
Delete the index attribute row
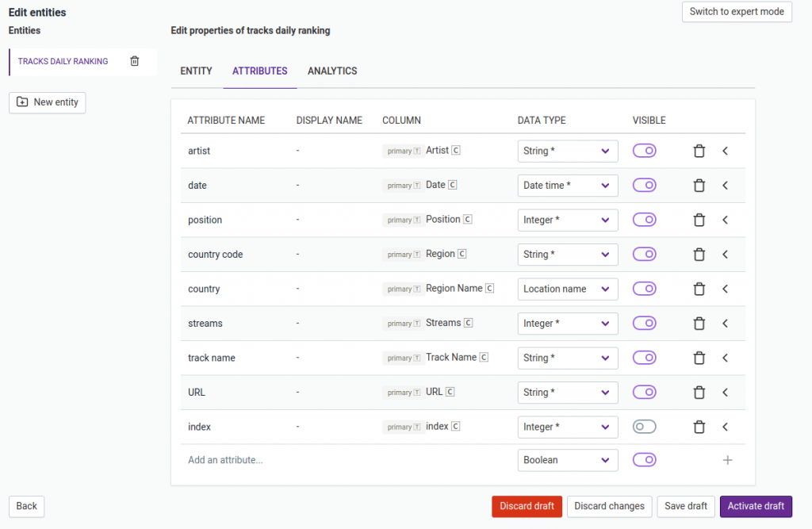tap(699, 427)
